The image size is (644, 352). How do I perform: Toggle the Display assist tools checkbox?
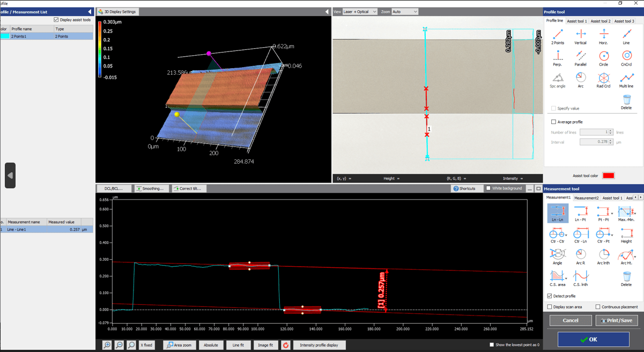tap(56, 19)
